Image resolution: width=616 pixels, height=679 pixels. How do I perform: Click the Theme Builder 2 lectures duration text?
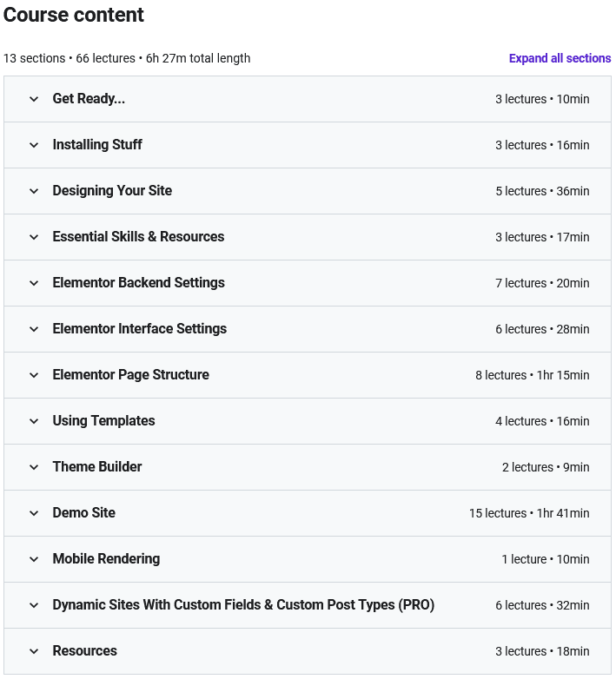point(546,467)
